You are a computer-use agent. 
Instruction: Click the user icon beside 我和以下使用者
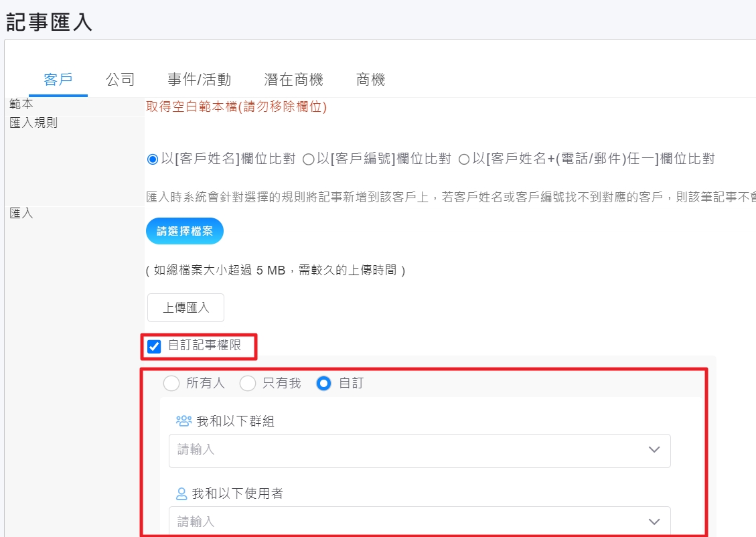(x=181, y=493)
